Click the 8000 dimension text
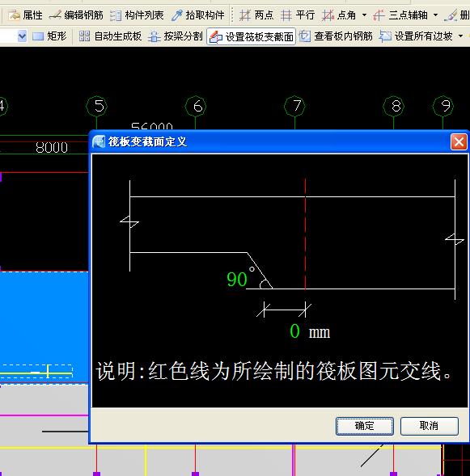The height and width of the screenshot is (476, 470). click(x=52, y=148)
